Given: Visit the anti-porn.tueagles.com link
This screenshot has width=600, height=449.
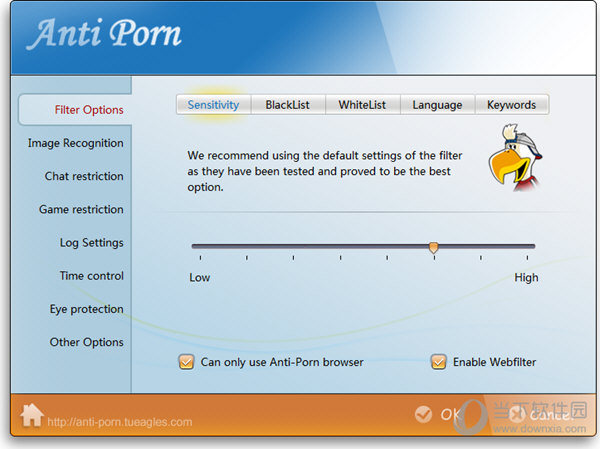Looking at the screenshot, I should pos(120,422).
